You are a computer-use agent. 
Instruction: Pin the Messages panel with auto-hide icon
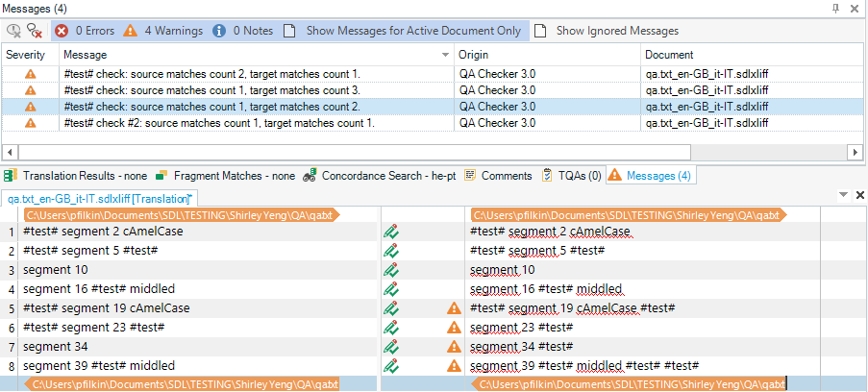point(836,8)
